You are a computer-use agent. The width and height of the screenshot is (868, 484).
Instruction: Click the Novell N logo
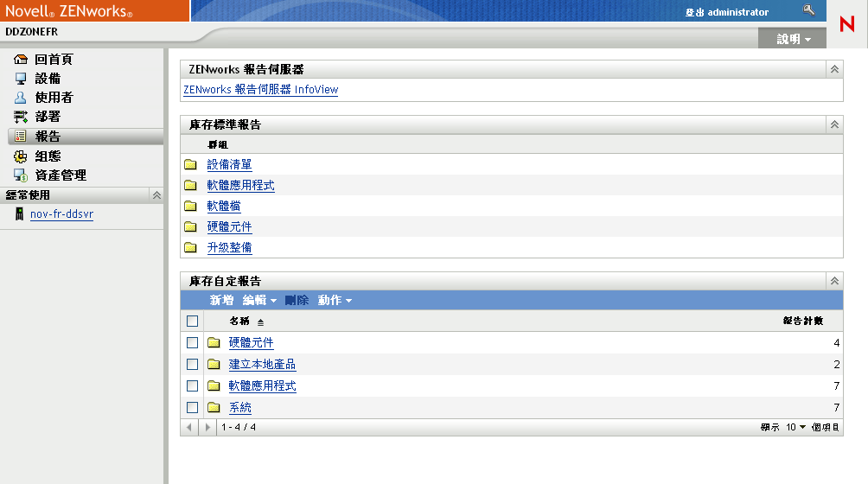tap(847, 24)
